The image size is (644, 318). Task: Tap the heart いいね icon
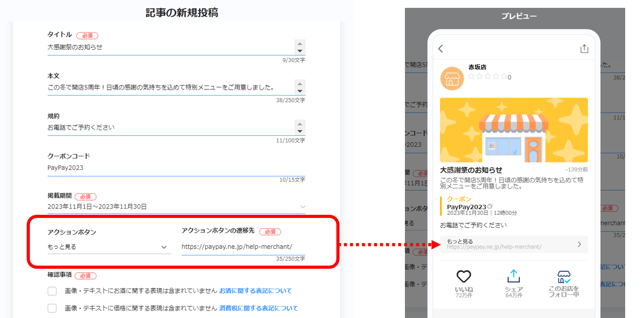pos(464,277)
